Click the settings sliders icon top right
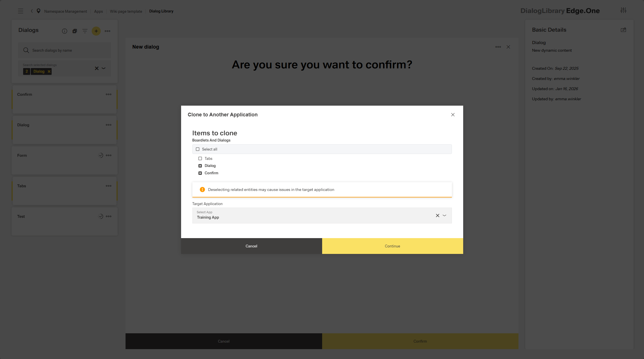Image resolution: width=644 pixels, height=359 pixels. tap(623, 10)
